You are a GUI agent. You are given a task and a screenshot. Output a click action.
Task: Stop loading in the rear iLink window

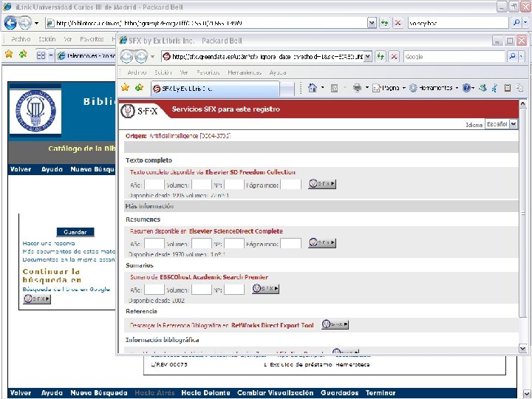[x=398, y=23]
